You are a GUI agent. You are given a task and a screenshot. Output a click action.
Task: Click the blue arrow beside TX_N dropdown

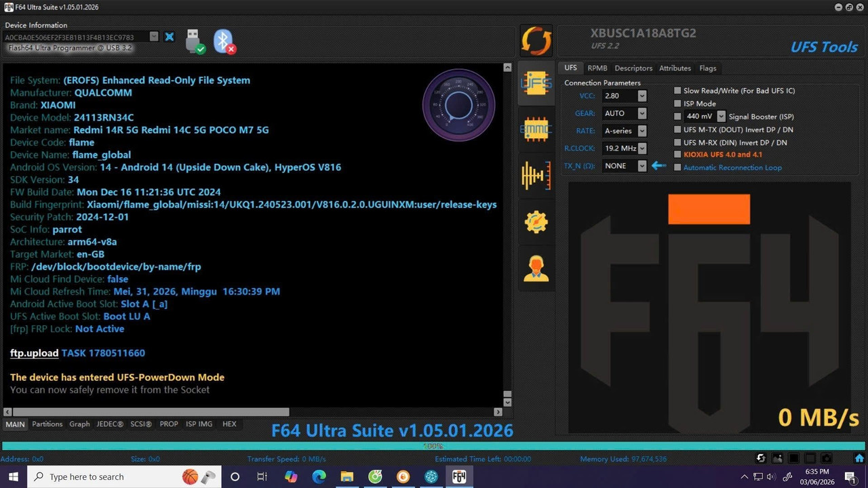click(x=658, y=165)
